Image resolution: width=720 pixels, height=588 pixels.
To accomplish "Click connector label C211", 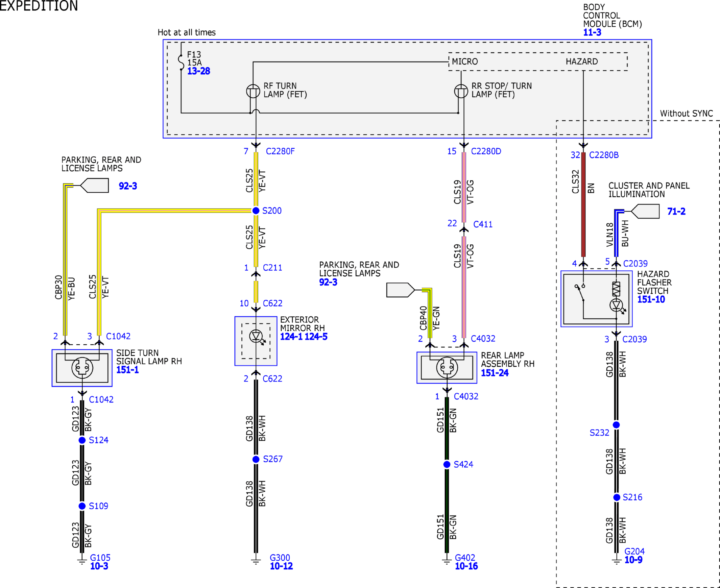I will point(272,268).
